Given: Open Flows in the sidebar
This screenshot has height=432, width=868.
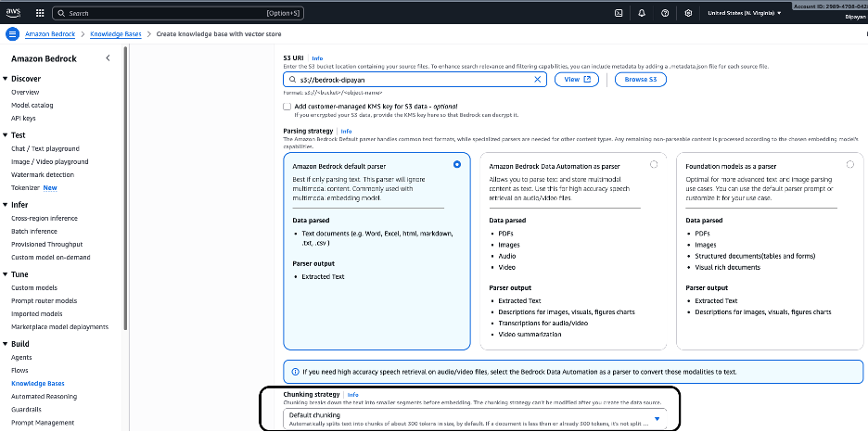Looking at the screenshot, I should 19,371.
